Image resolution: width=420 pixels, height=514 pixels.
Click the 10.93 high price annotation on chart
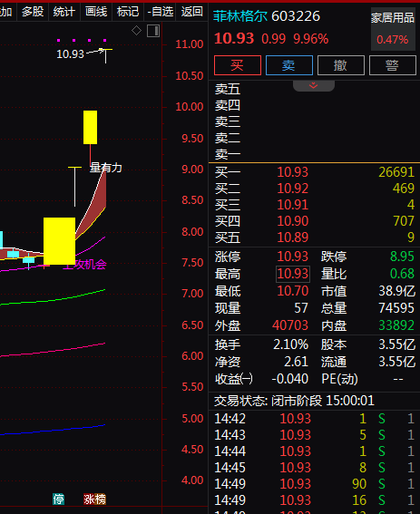coord(70,54)
